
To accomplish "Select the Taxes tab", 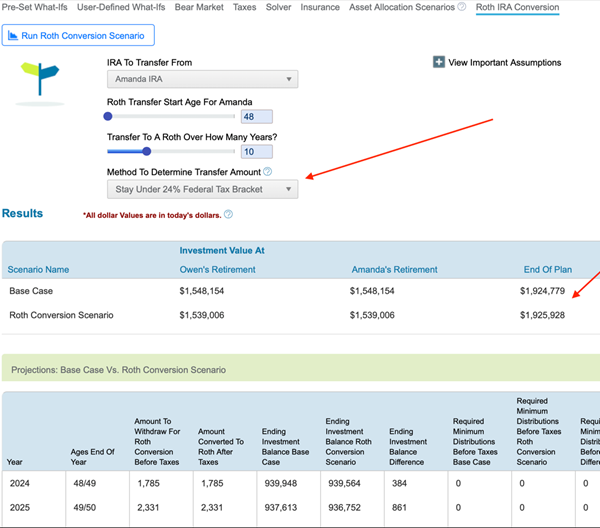I will [244, 7].
